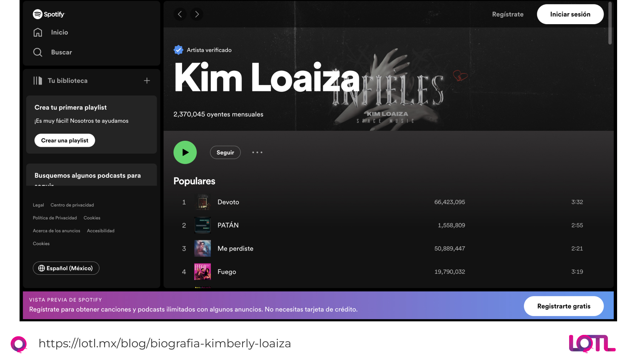Navigate back with the left arrow

pos(180,14)
